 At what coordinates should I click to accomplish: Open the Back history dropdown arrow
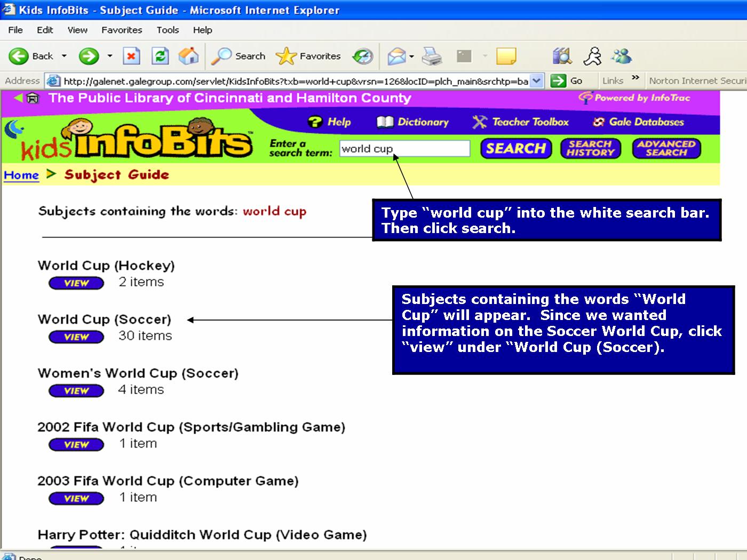click(64, 56)
